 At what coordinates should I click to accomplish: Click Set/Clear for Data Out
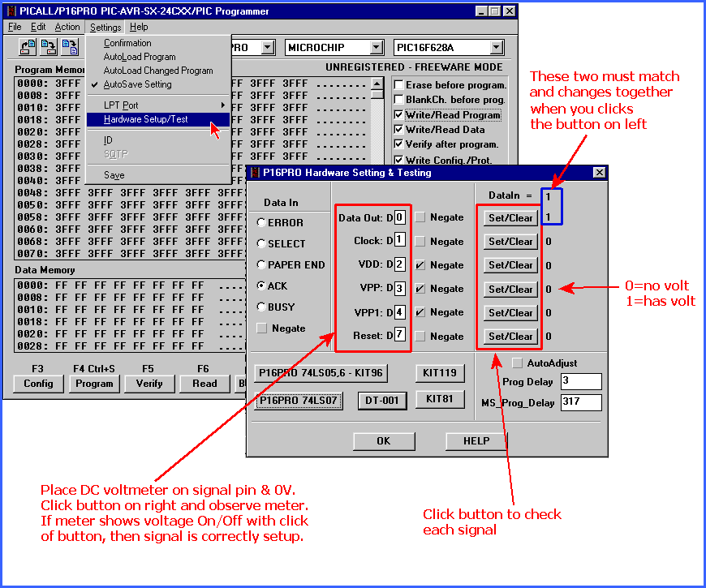(510, 217)
